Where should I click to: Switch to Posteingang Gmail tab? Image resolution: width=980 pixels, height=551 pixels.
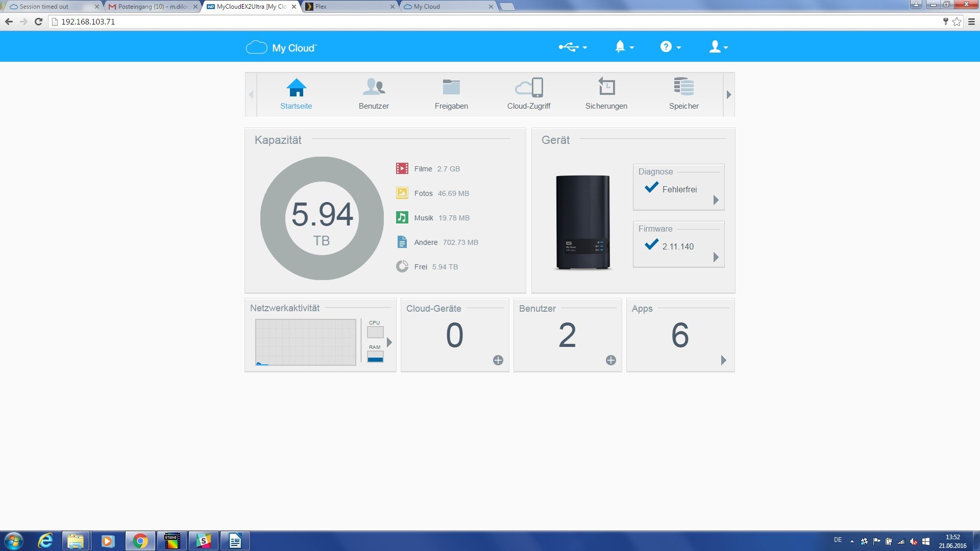tap(152, 7)
